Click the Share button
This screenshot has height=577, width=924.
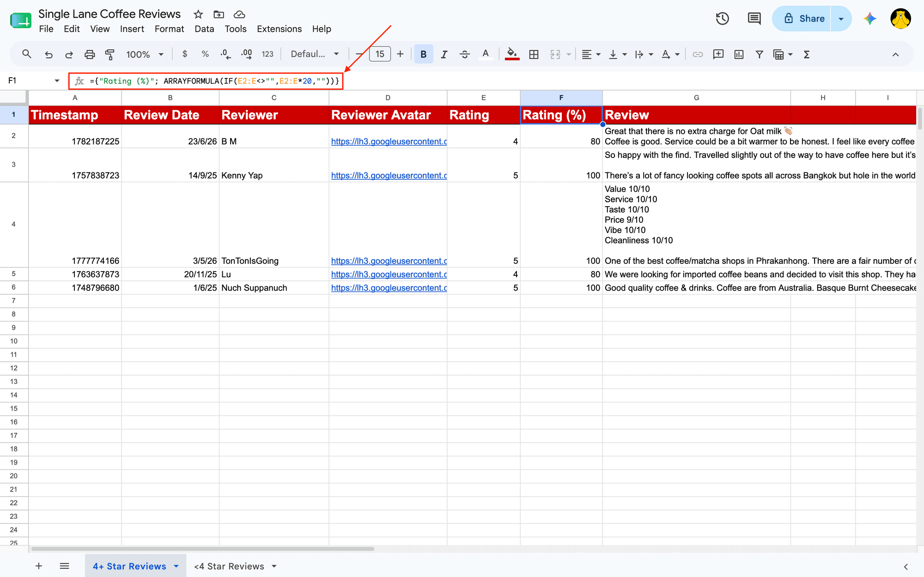coord(802,18)
